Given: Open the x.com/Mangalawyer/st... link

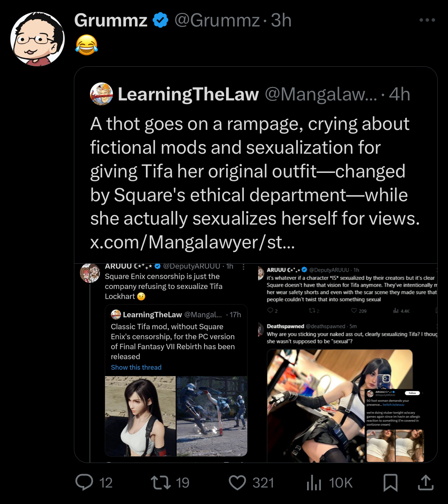Looking at the screenshot, I should (x=193, y=242).
